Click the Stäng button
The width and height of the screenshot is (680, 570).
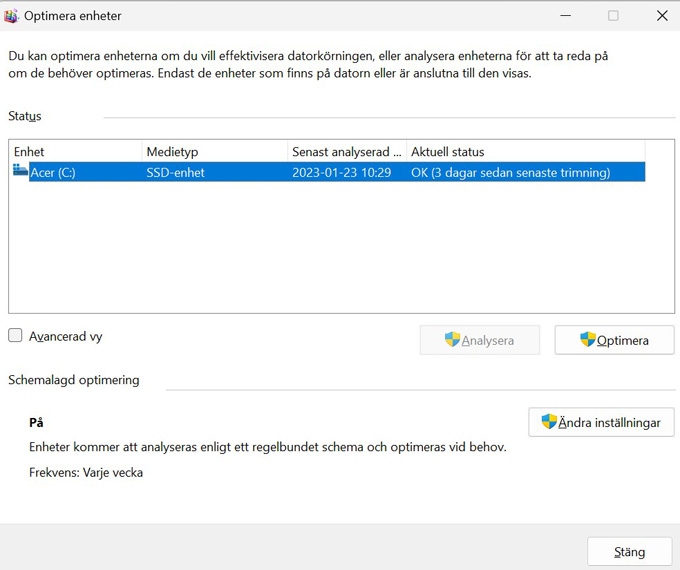pyautogui.click(x=630, y=552)
